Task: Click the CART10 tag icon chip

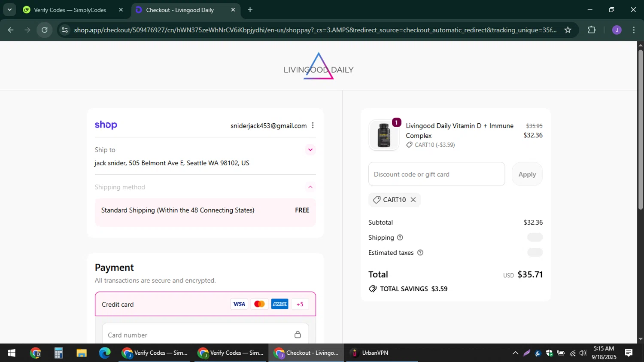Action: [377, 200]
